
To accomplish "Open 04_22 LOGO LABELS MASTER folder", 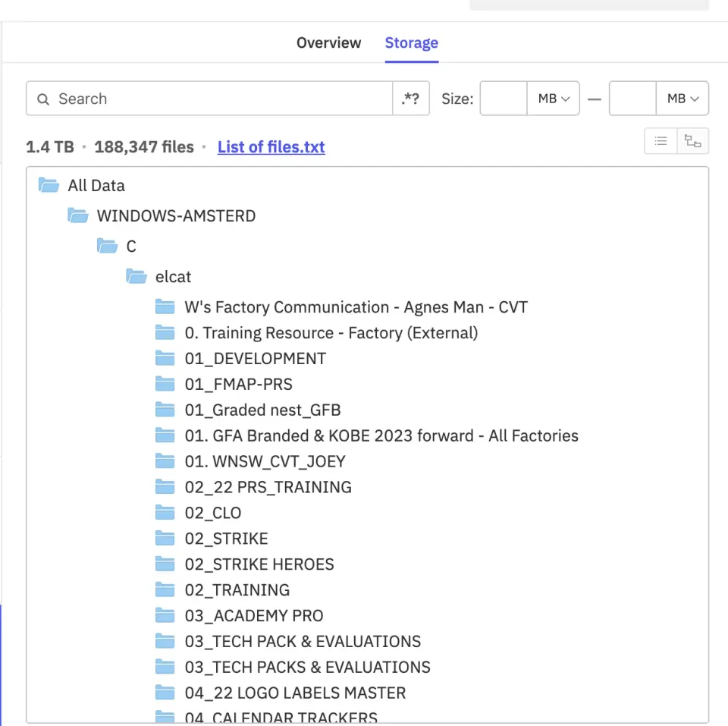I will [x=295, y=693].
